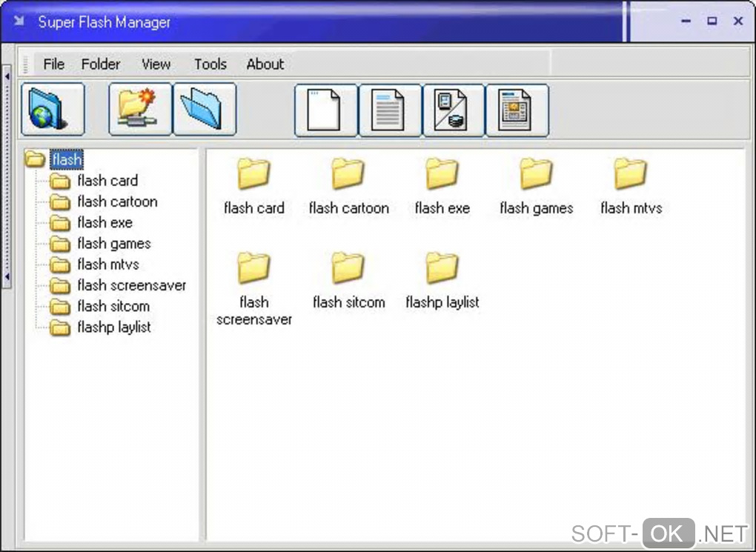Select flash sitcom in the folder tree

(x=113, y=306)
